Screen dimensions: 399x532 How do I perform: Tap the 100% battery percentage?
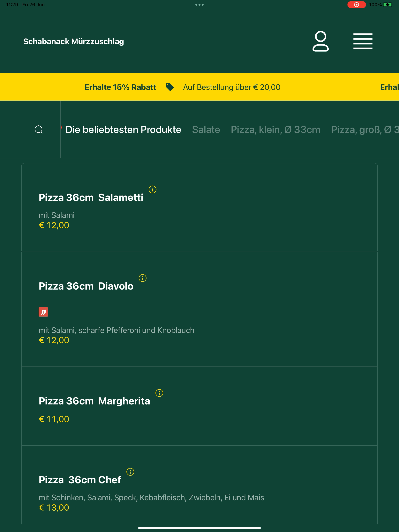coord(375,4)
